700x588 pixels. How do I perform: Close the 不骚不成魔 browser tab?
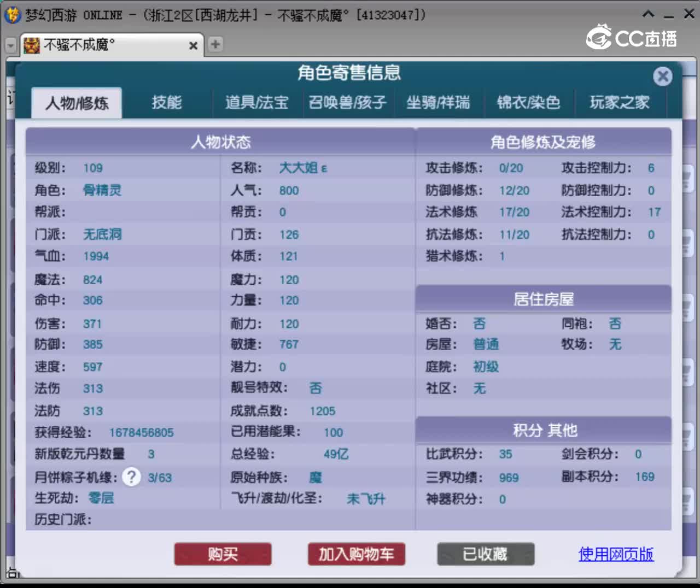coord(193,46)
